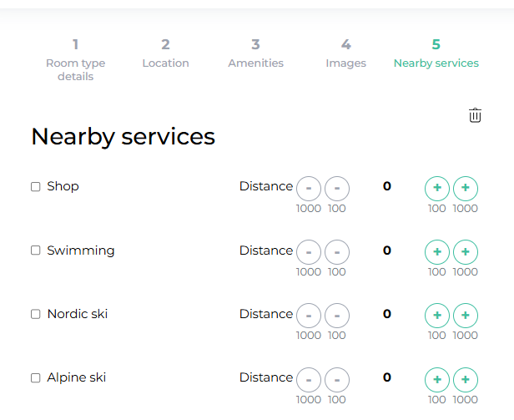The width and height of the screenshot is (514, 420).
Task: Increase Swimming distance by 1000
Action: point(466,251)
